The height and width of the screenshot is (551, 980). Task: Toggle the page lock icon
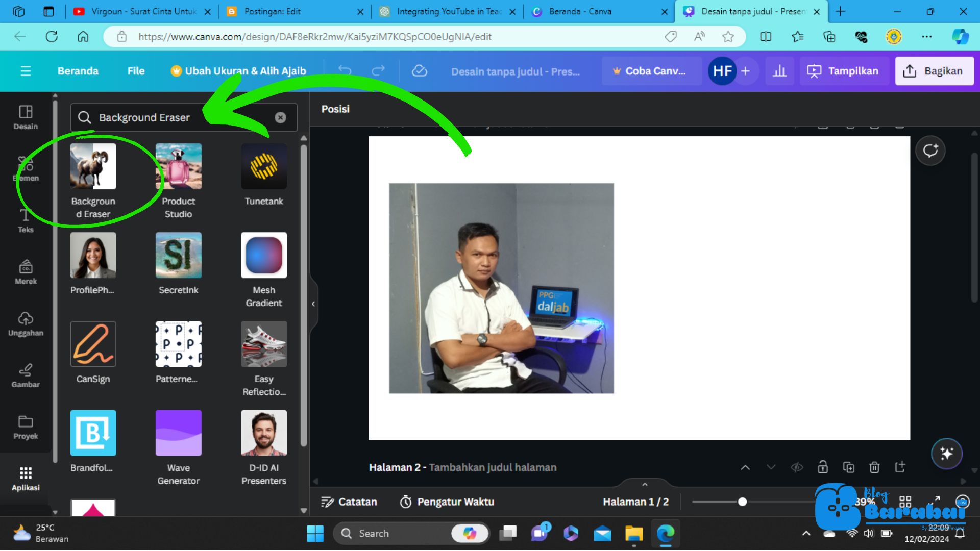[822, 467]
